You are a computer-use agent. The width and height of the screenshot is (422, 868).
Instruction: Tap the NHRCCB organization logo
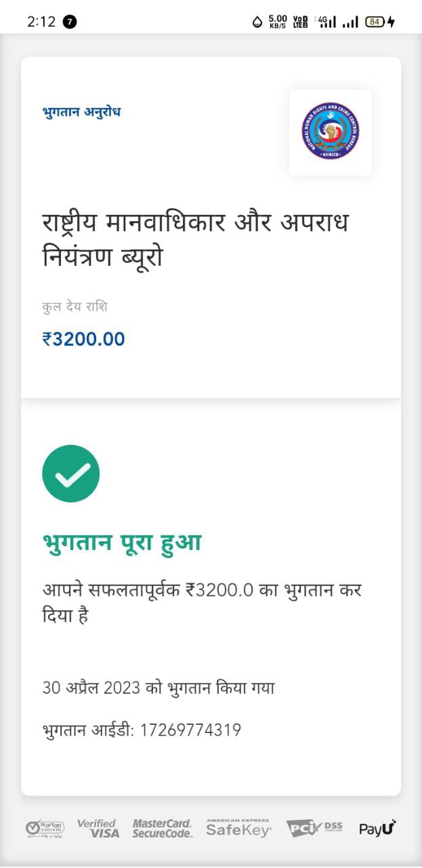point(330,132)
